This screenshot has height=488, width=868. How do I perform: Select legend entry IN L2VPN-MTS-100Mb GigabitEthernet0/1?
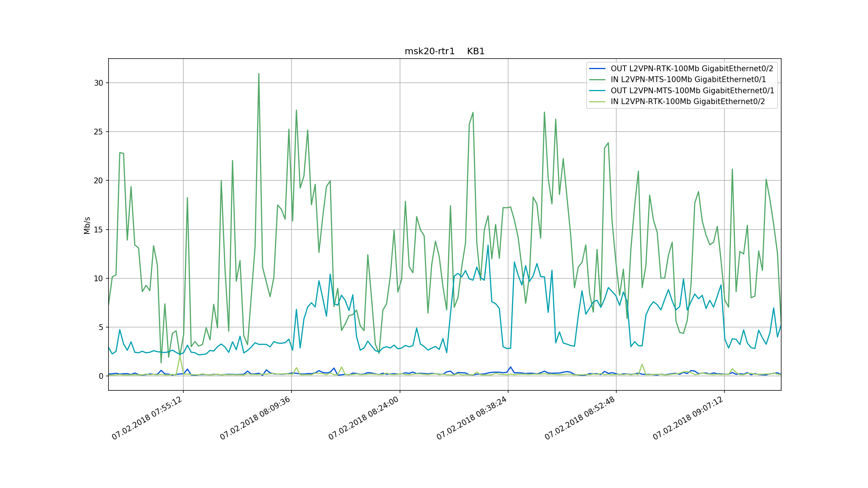click(x=688, y=80)
